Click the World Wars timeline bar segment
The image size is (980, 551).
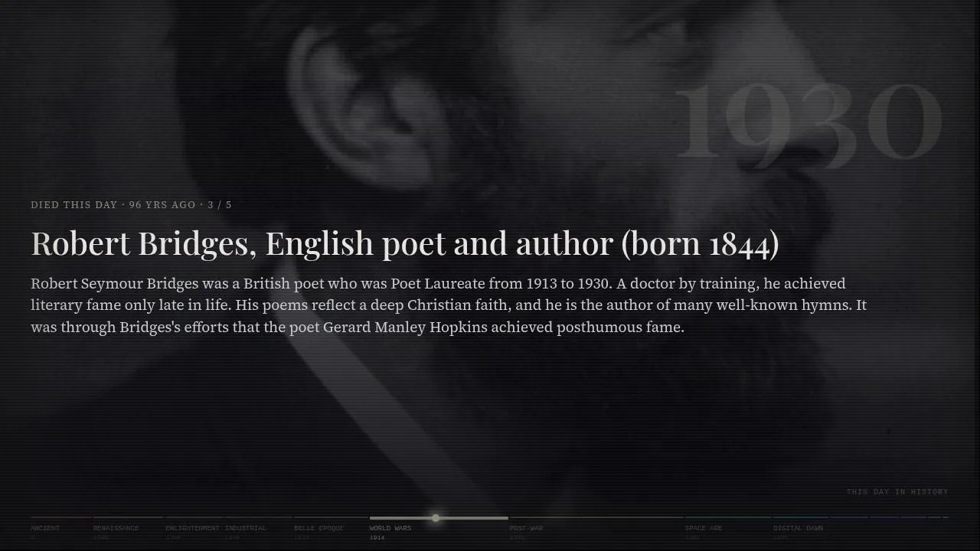pyautogui.click(x=439, y=518)
